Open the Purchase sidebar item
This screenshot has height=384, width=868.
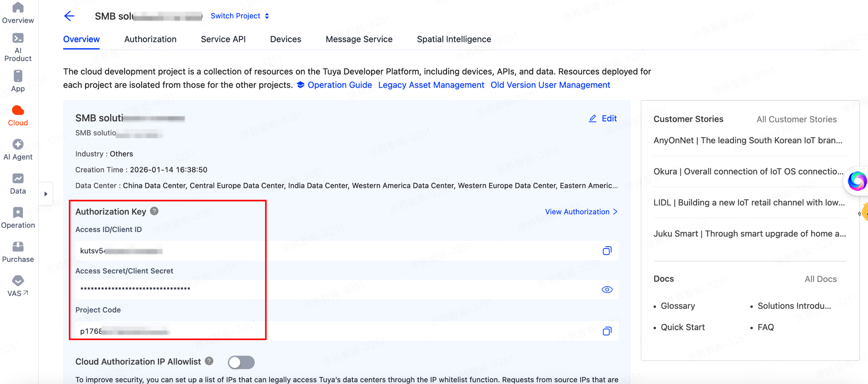coord(18,252)
